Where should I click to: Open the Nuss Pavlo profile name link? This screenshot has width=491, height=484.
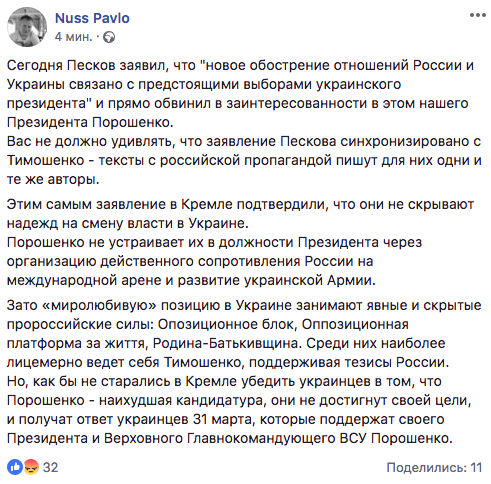(x=92, y=18)
